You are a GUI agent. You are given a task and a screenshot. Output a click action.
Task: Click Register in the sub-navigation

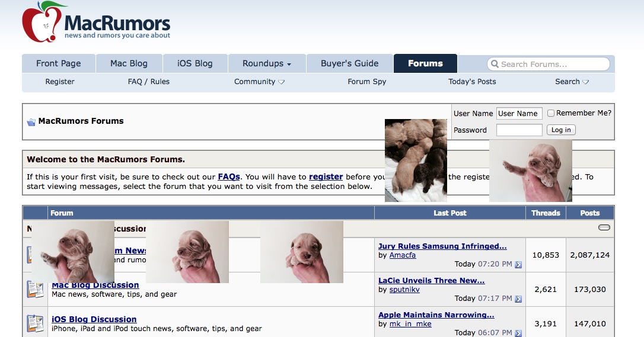[60, 82]
